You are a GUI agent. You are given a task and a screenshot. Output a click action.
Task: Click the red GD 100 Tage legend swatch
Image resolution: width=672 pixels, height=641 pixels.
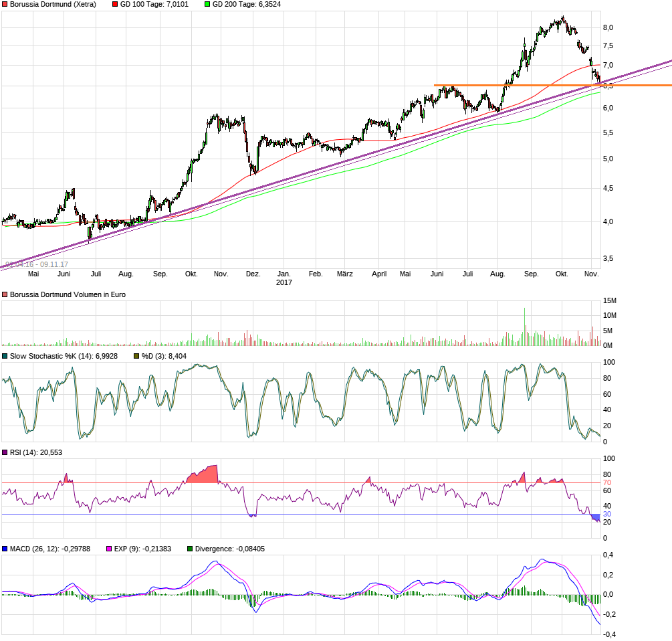coord(115,4)
